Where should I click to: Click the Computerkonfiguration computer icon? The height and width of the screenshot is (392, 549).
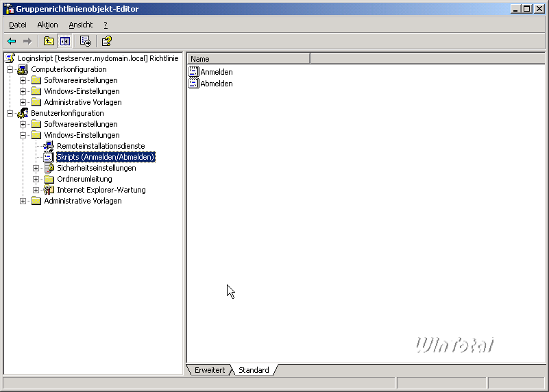click(23, 69)
